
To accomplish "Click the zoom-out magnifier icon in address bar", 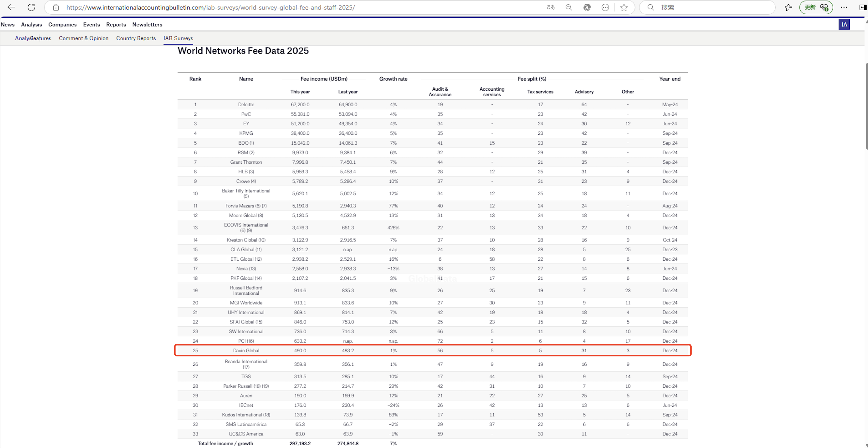I will tap(569, 7).
